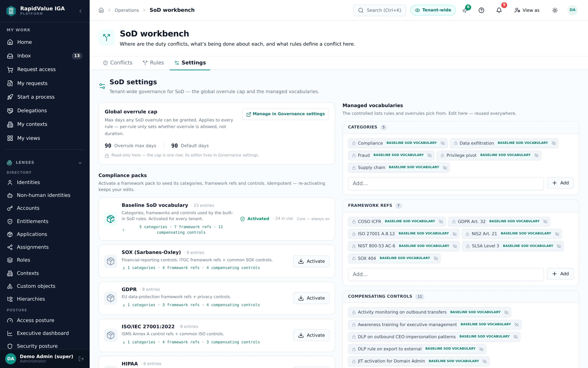The image size is (588, 368).
Task: Go to Operations breadcrumb
Action: point(127,10)
